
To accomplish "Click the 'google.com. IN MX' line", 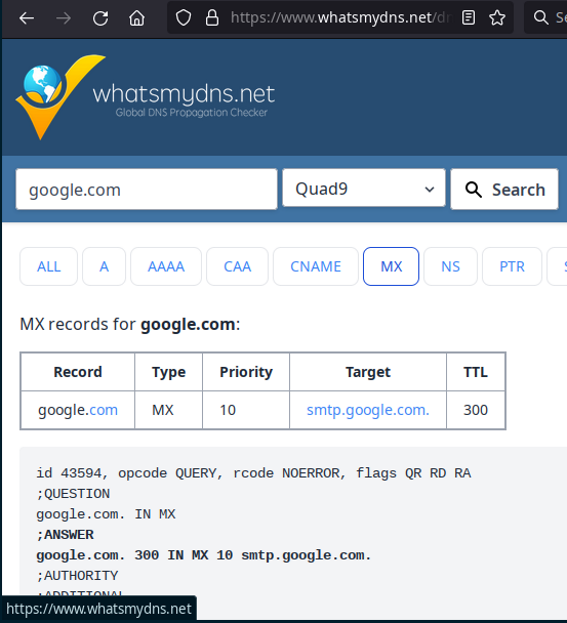I will (x=106, y=514).
